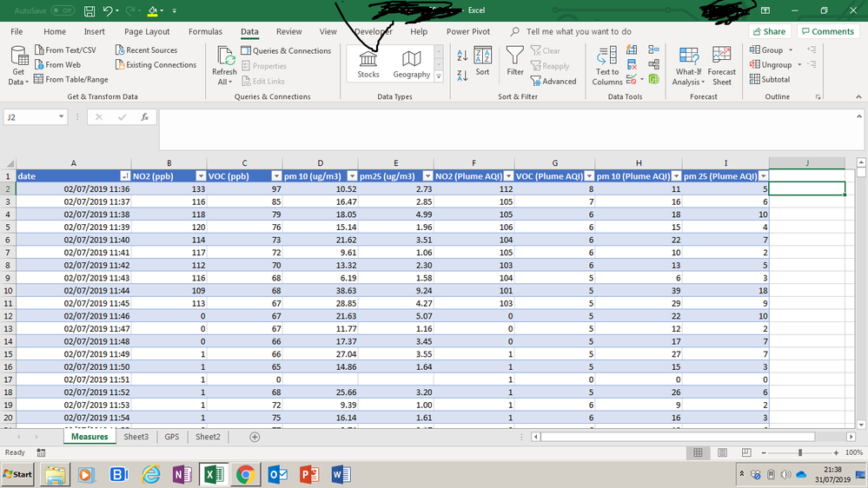The width and height of the screenshot is (868, 488).
Task: Import data From Text/CSV
Action: (65, 49)
